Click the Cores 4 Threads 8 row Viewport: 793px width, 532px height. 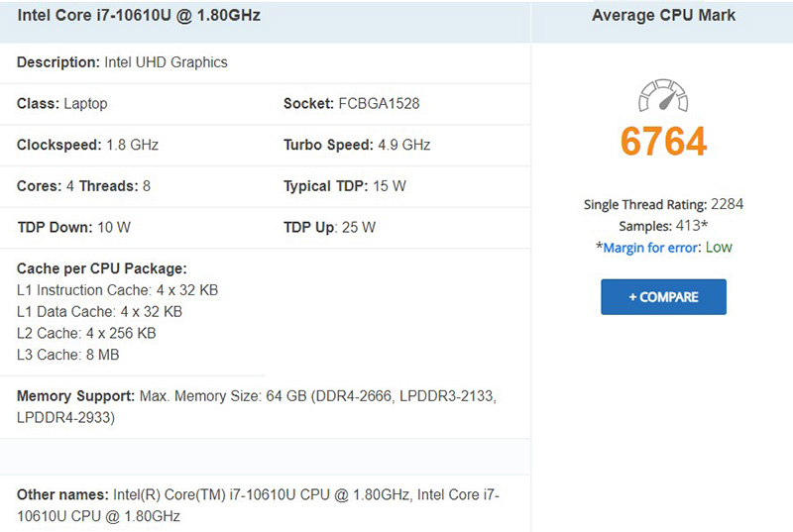(83, 186)
